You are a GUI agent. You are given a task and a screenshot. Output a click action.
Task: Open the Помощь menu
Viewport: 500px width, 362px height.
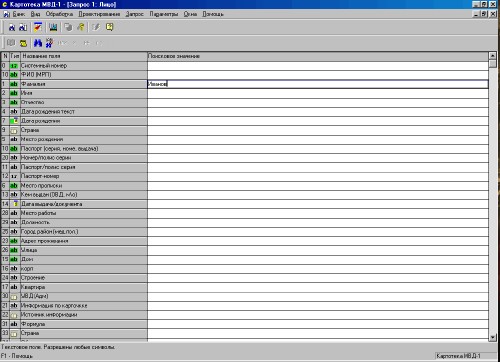point(213,14)
